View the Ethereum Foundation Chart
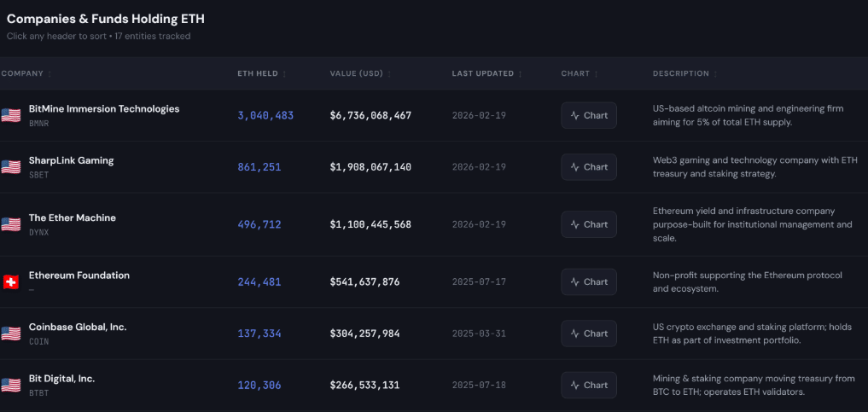 (589, 282)
